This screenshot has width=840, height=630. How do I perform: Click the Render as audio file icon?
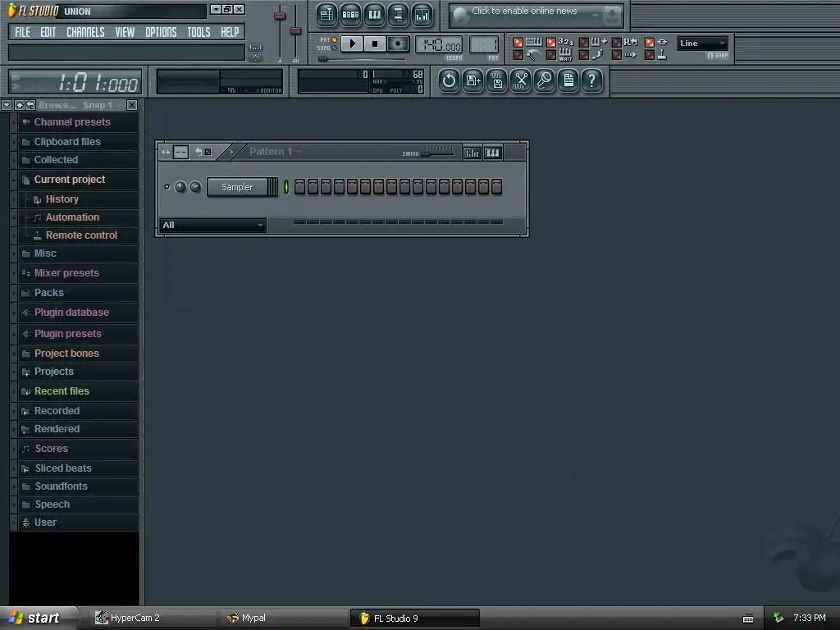(x=496, y=81)
